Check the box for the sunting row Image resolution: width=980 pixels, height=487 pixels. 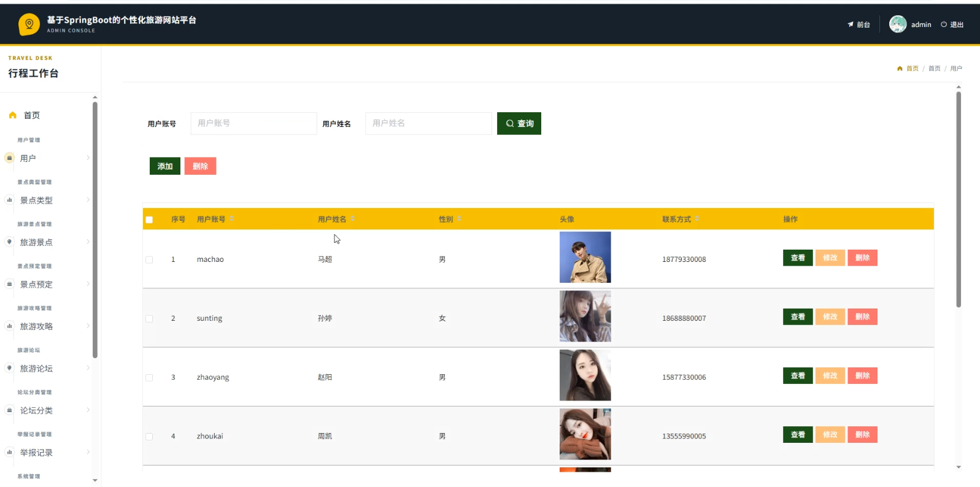(149, 318)
